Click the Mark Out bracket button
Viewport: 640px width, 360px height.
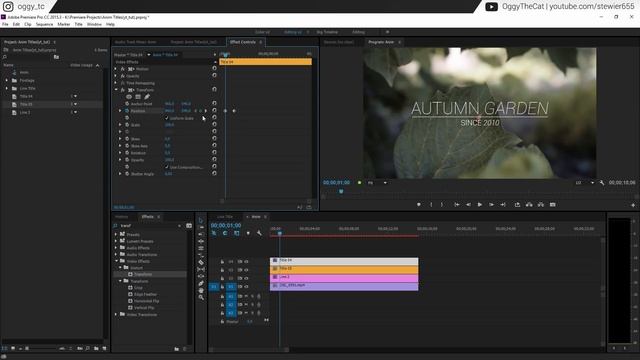coord(442,204)
